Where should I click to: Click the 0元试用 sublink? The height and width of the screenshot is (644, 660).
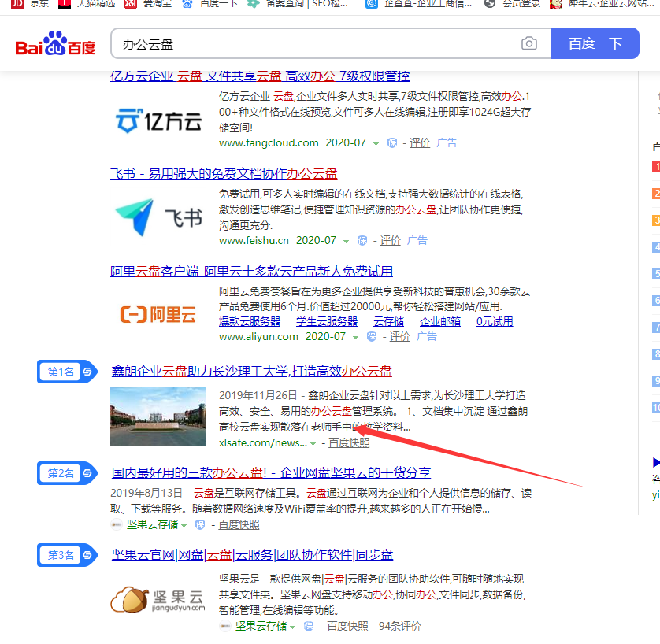pos(495,322)
